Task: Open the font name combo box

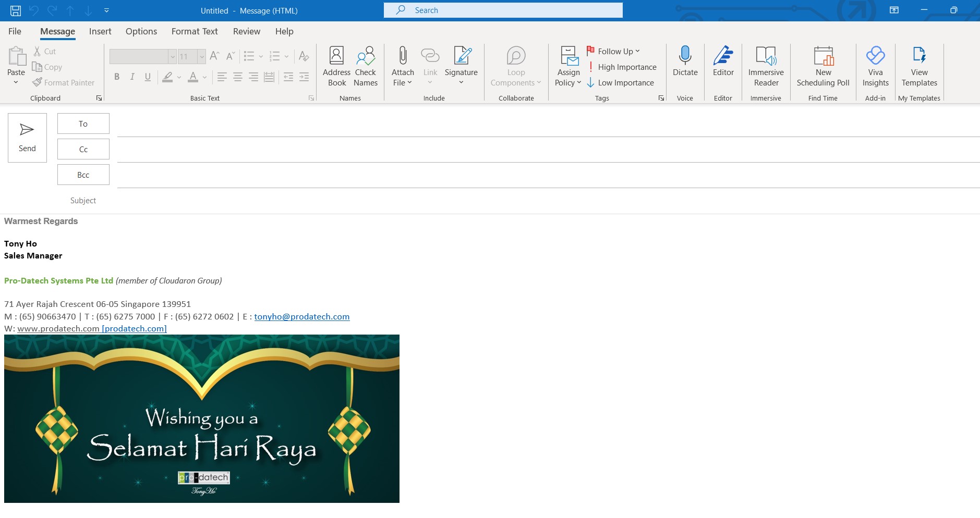Action: (143, 56)
